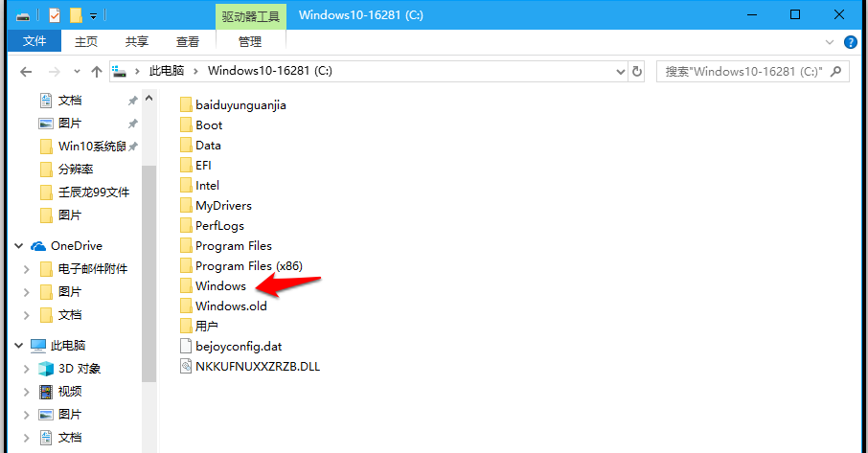Open the 文件 menu tab
This screenshot has height=453, width=868.
[x=34, y=41]
